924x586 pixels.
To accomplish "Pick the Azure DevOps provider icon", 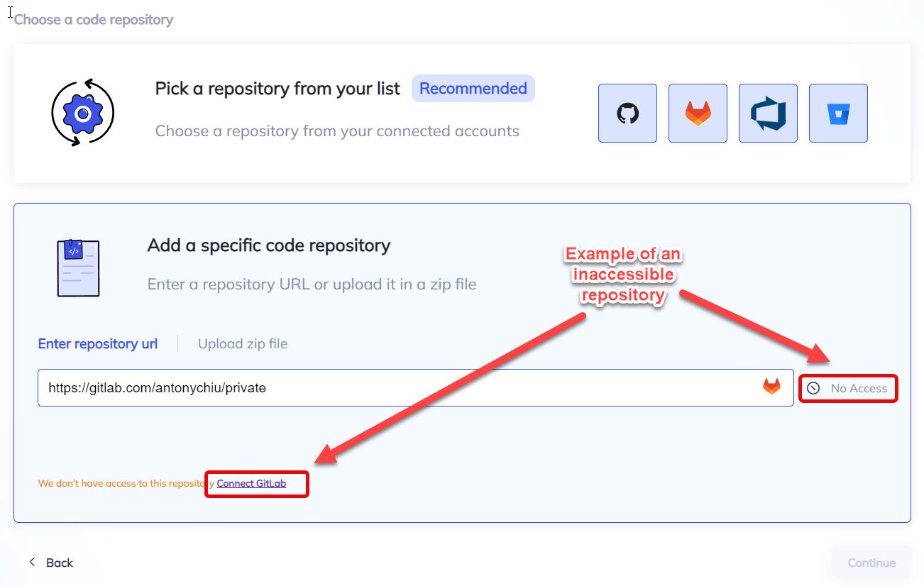I will point(768,114).
